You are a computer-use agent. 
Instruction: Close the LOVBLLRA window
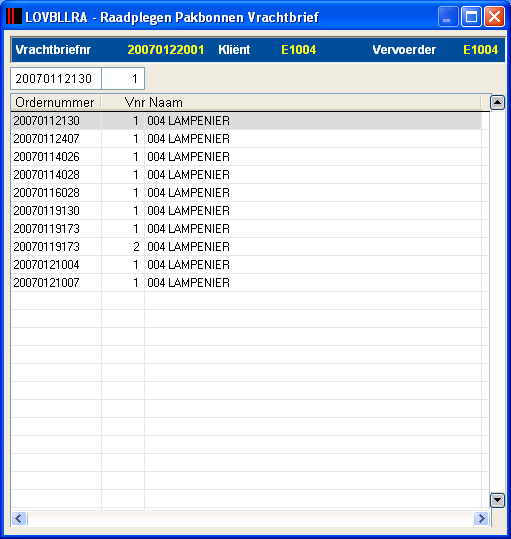click(x=494, y=16)
